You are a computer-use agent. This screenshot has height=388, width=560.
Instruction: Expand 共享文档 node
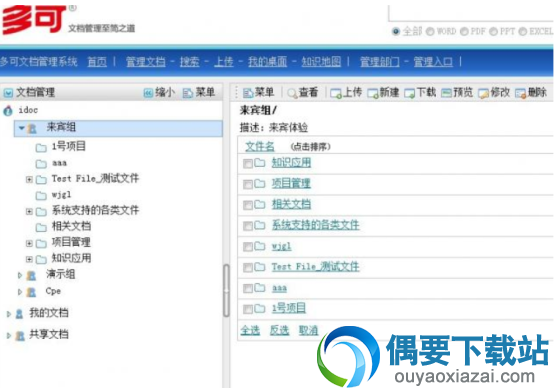(x=9, y=335)
